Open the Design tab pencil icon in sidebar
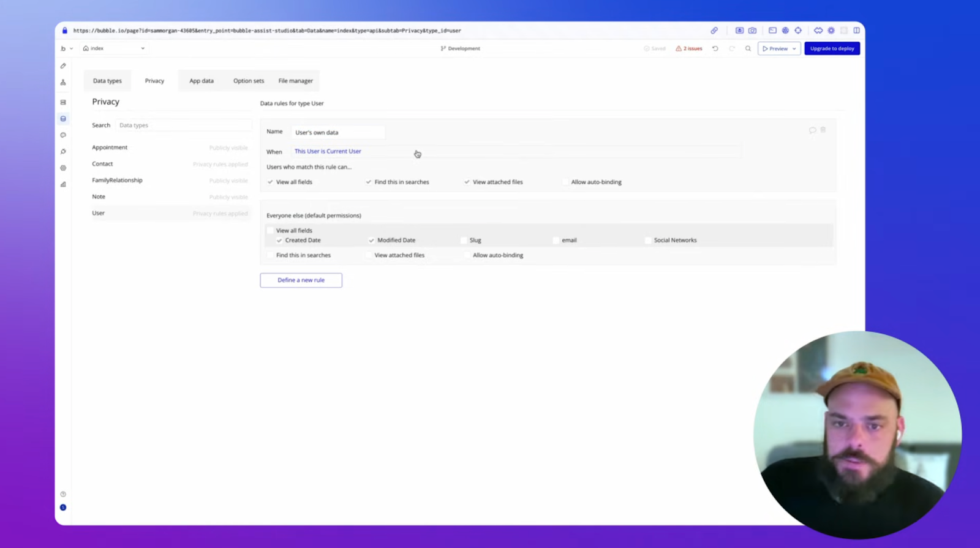Viewport: 980px width, 548px height. pyautogui.click(x=63, y=66)
